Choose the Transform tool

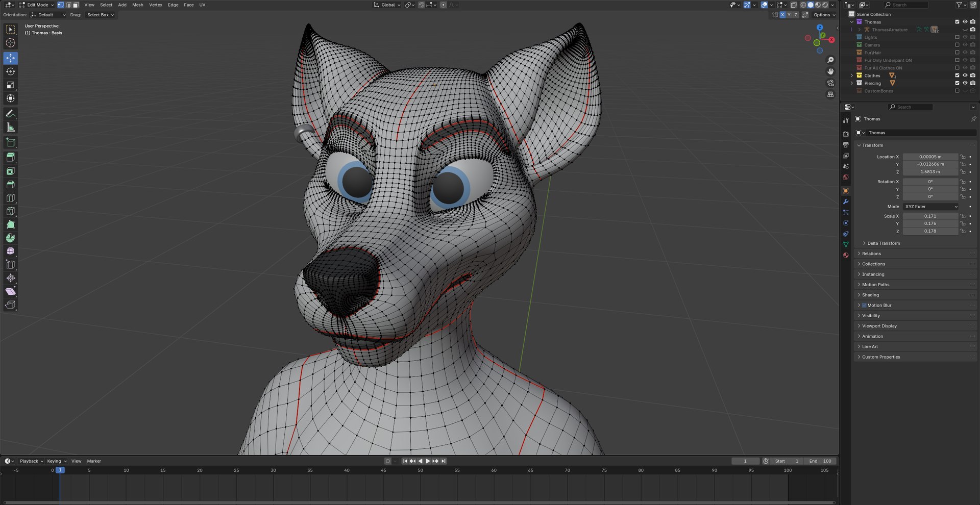point(11,98)
